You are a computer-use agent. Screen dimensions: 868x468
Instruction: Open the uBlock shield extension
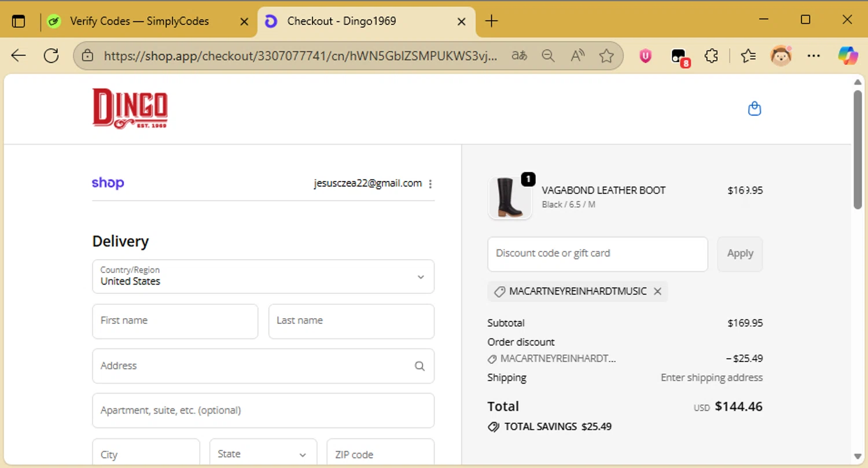(x=645, y=56)
